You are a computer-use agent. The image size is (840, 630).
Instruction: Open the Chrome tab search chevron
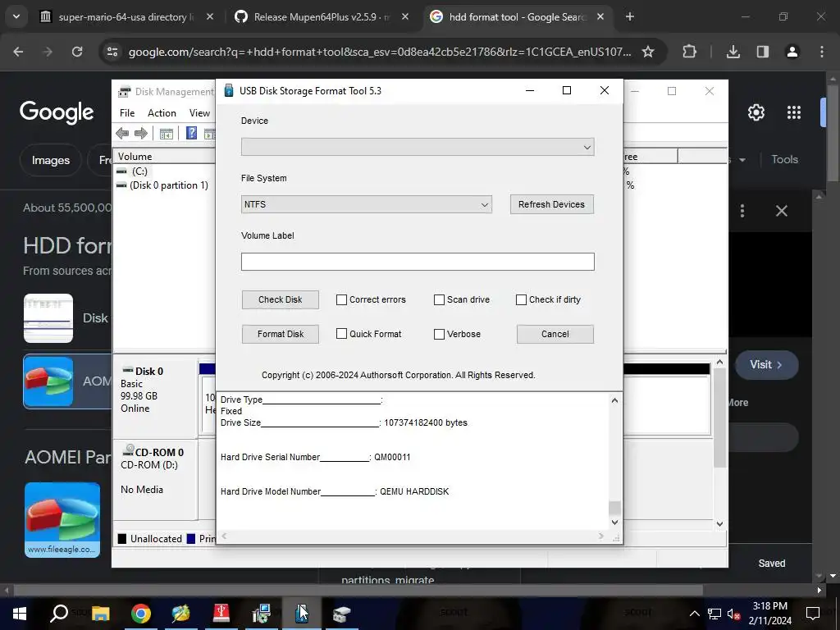pyautogui.click(x=16, y=16)
